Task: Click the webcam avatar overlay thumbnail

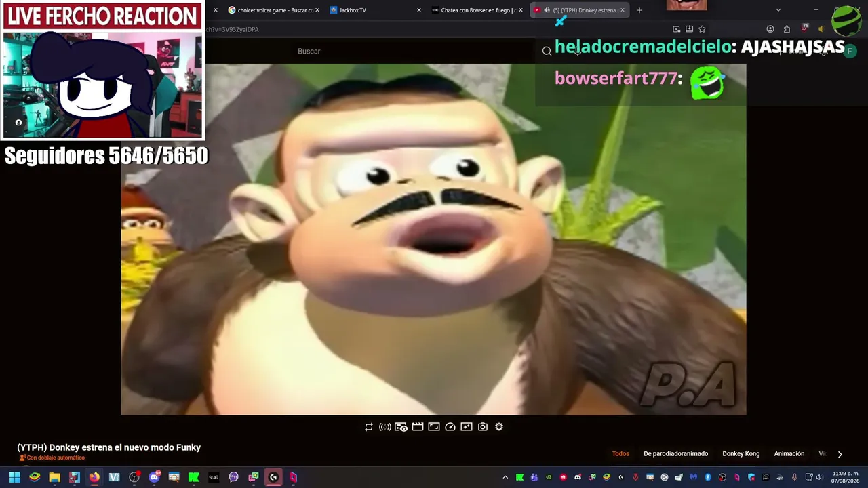Action: (x=103, y=84)
